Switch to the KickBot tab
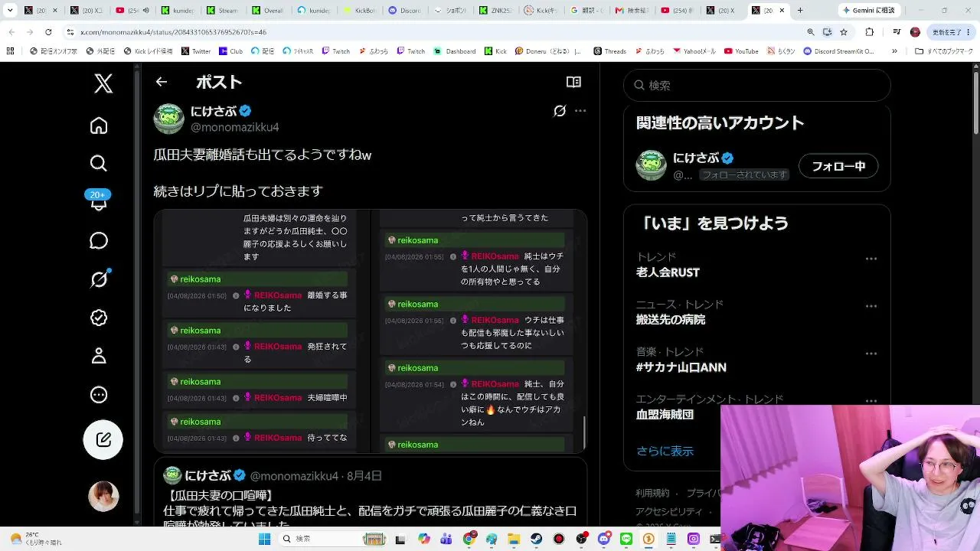980x551 pixels. click(361, 11)
